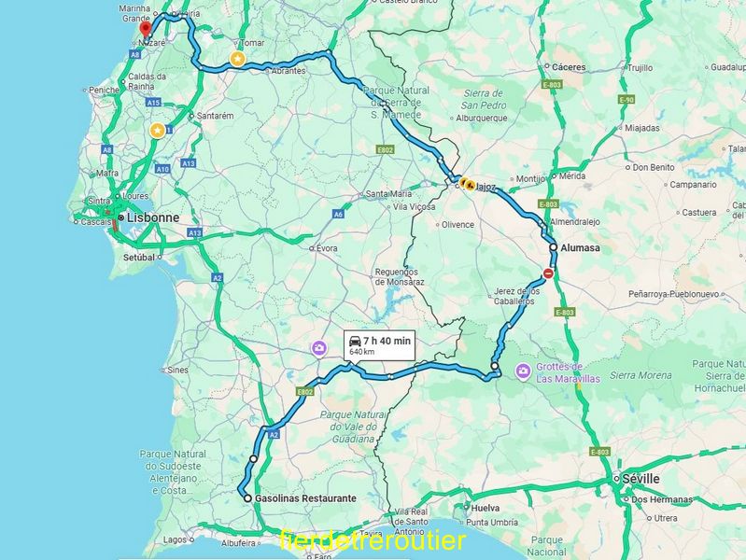746x560 pixels.
Task: Click the Gasolinas Restaurante waypoint circle
Action: pos(247,498)
